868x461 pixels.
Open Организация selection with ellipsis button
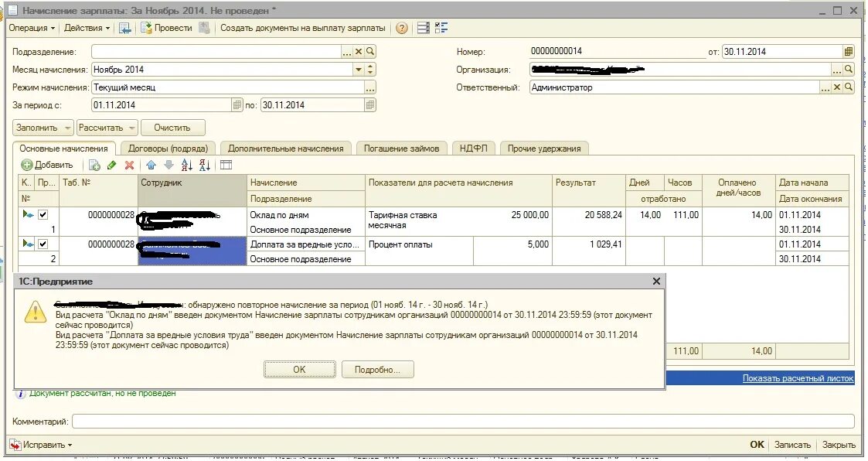(x=837, y=70)
